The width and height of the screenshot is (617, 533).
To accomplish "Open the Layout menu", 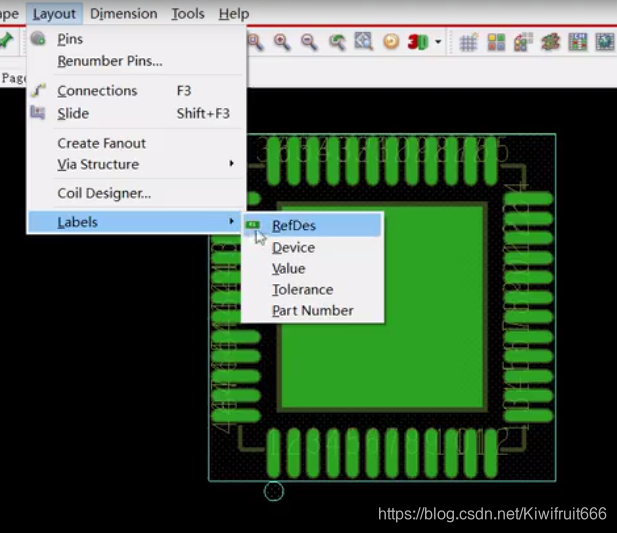I will click(x=54, y=14).
